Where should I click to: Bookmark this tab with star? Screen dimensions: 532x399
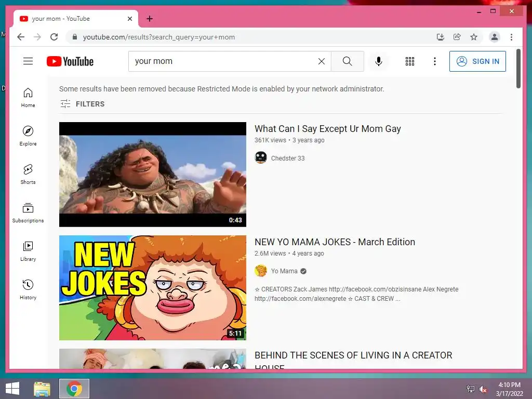click(474, 37)
